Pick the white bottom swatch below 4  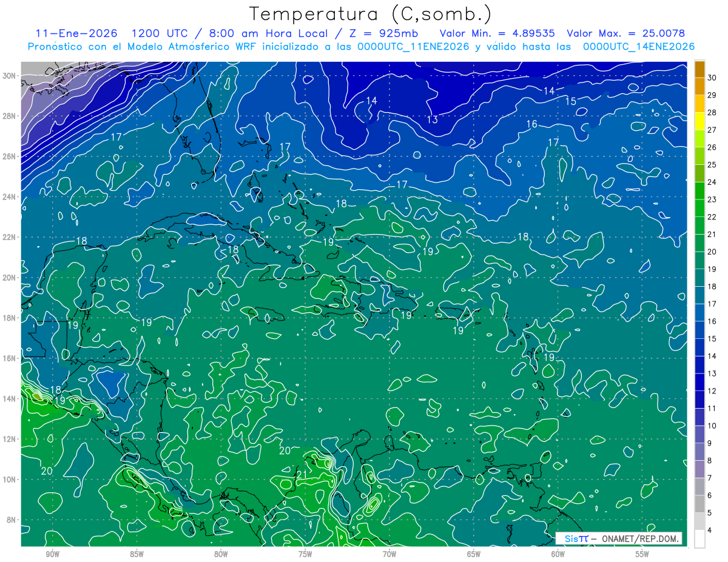(x=700, y=538)
